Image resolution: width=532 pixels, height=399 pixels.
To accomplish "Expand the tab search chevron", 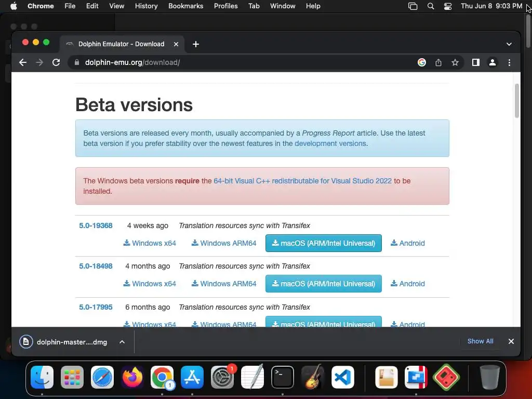I will 509,44.
